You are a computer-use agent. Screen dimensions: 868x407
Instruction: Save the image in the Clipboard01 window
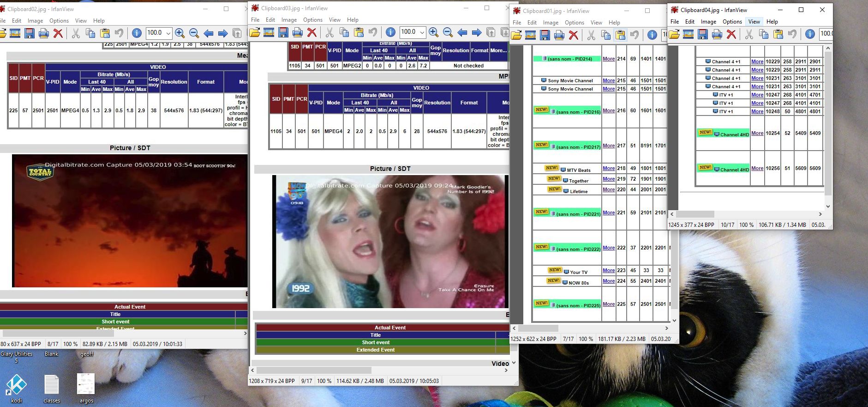point(545,35)
